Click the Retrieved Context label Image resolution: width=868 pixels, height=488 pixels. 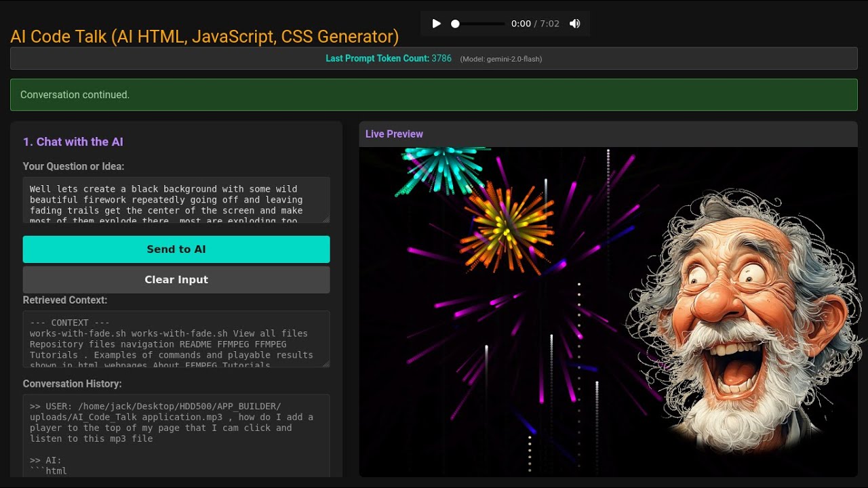click(65, 300)
